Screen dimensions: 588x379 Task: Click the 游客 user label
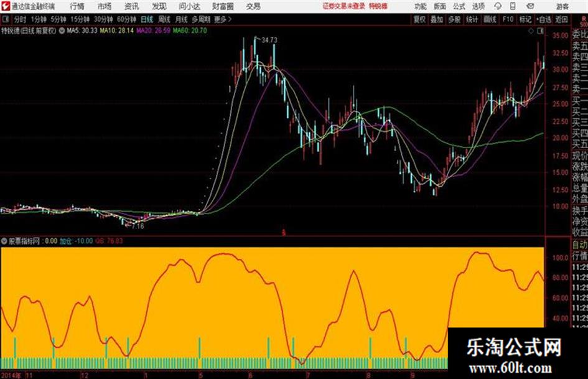[x=562, y=6]
